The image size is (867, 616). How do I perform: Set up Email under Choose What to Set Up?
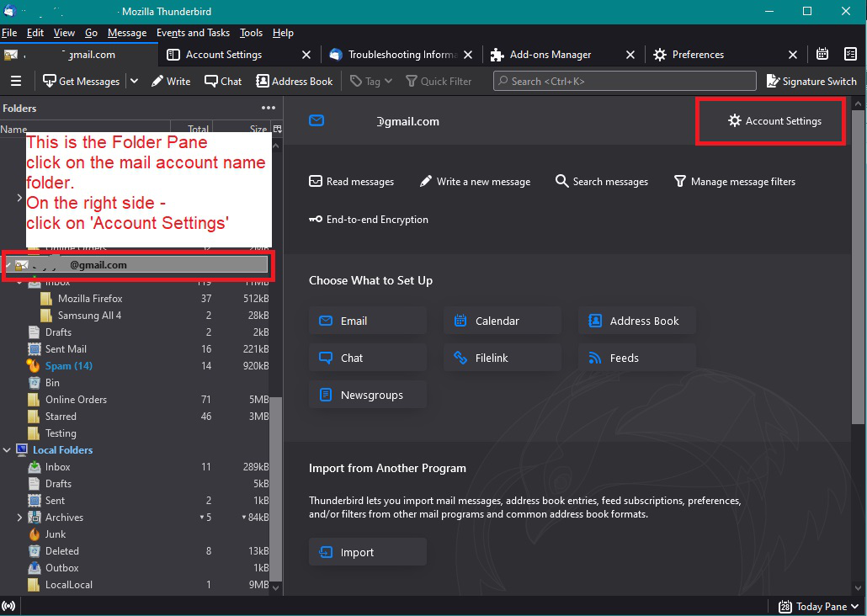pyautogui.click(x=368, y=321)
